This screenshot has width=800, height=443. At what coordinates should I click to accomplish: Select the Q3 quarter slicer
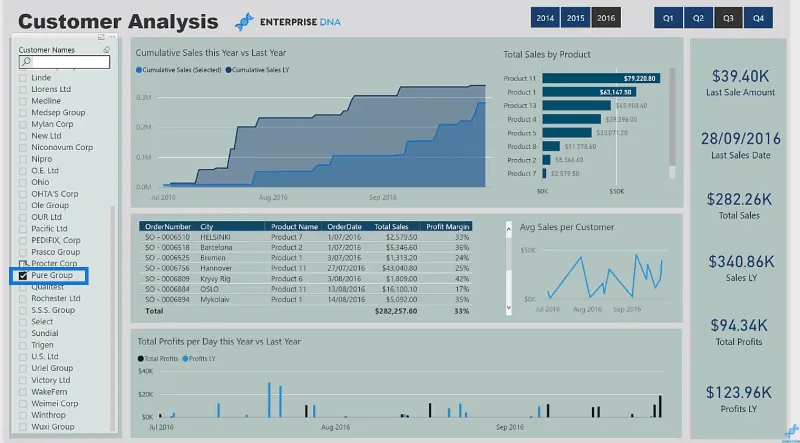(x=729, y=18)
